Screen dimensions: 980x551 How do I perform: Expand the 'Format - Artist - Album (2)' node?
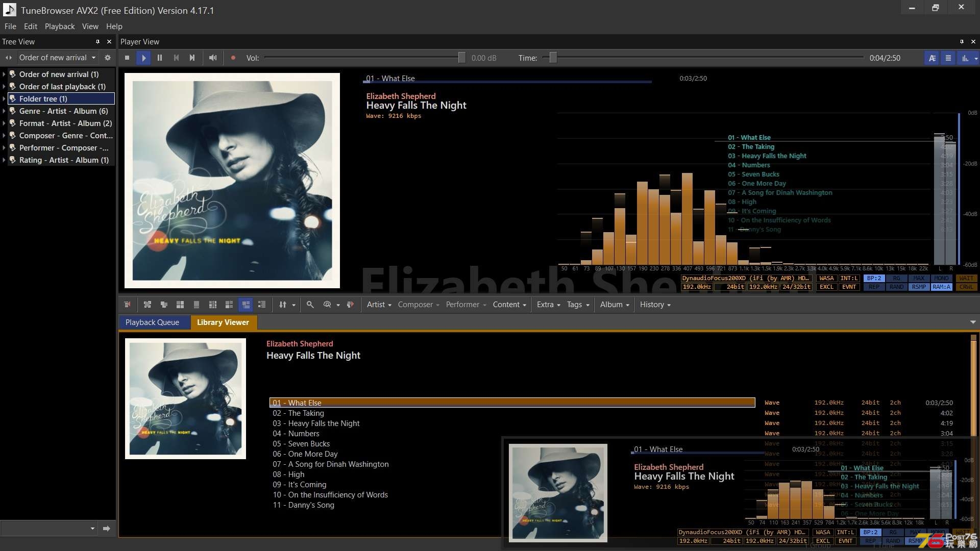[4, 123]
